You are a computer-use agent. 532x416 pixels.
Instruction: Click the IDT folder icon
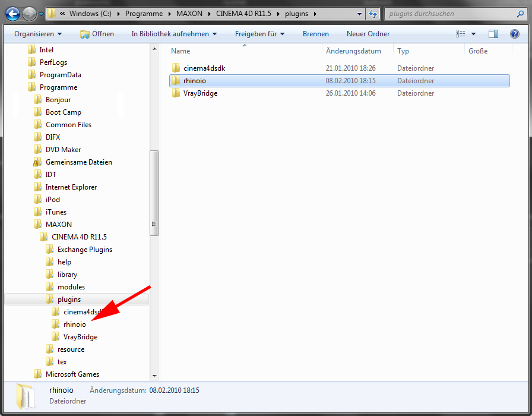37,175
